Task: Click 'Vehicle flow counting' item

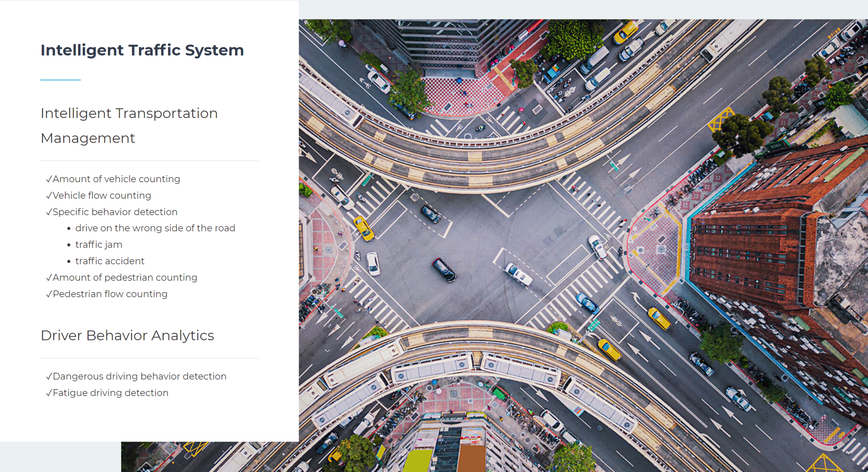Action: pyautogui.click(x=99, y=195)
